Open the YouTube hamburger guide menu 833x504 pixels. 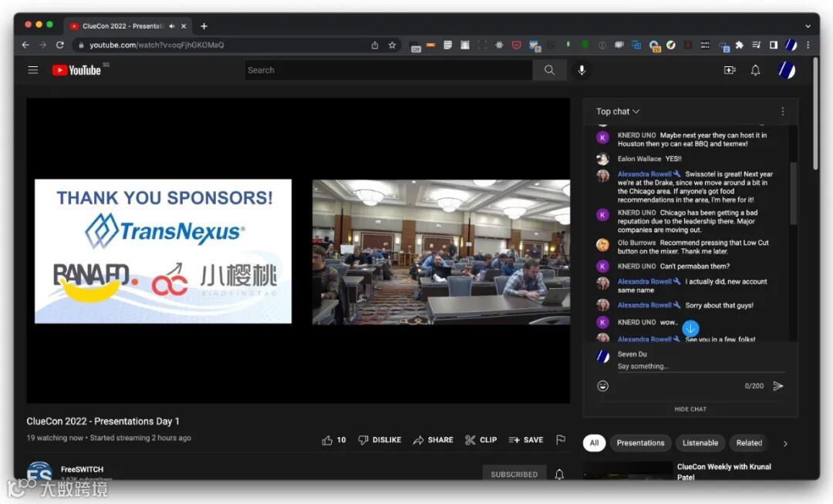coord(33,70)
